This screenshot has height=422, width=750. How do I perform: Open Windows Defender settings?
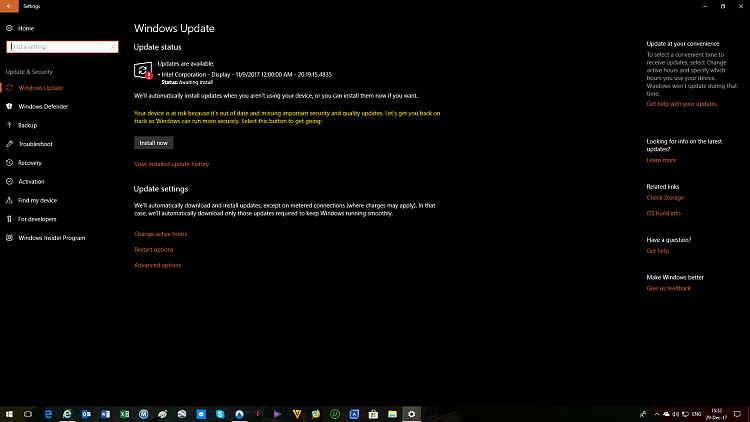[x=43, y=107]
